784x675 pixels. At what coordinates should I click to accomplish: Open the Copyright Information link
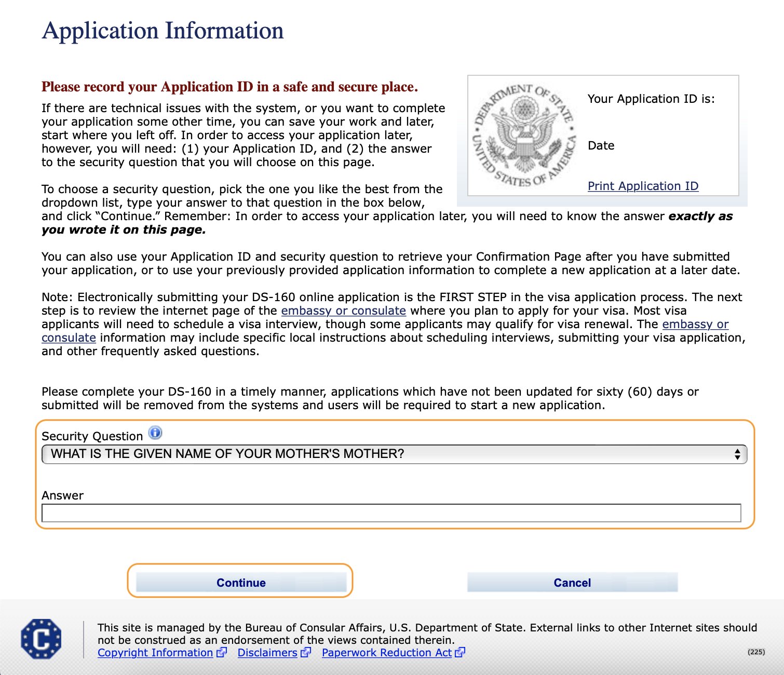(155, 653)
